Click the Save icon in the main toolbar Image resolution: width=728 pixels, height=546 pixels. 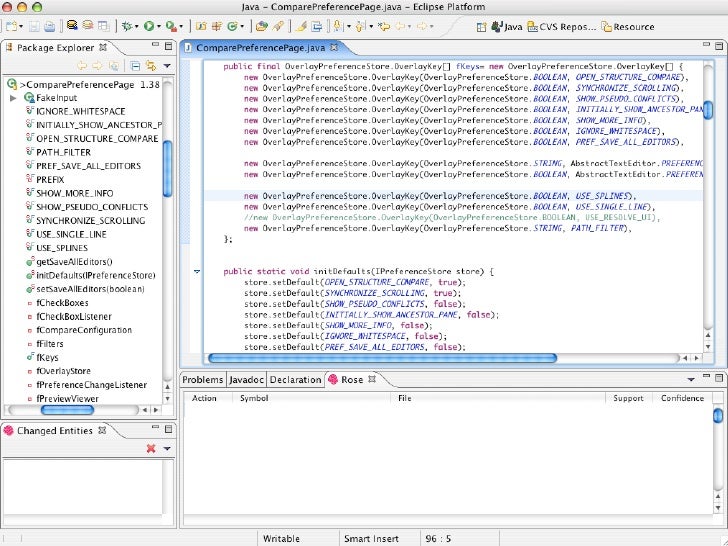[x=34, y=27]
